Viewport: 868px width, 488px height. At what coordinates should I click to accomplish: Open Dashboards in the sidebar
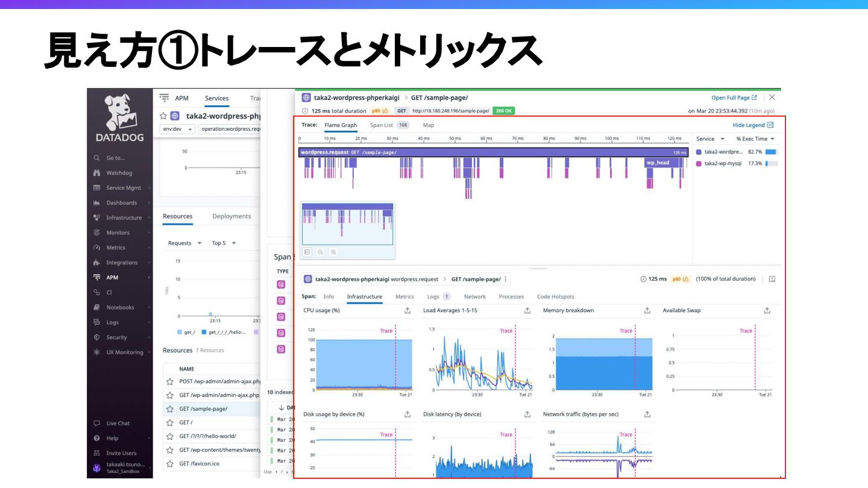tap(121, 203)
